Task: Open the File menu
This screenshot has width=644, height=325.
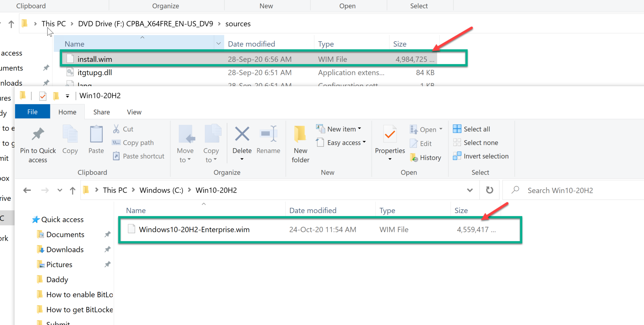Action: click(x=32, y=112)
